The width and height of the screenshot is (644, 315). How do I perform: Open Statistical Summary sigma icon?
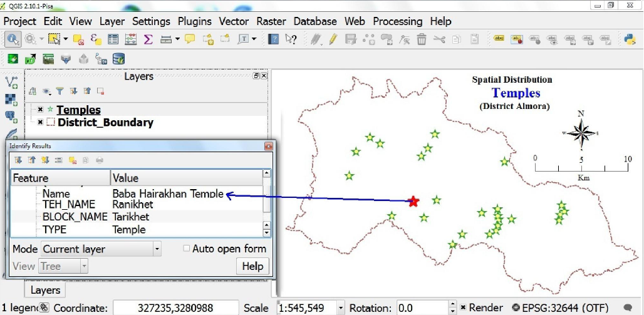[148, 39]
